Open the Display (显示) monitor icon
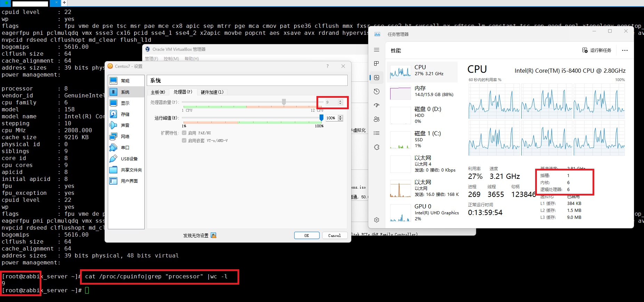644x302 pixels. (x=113, y=103)
